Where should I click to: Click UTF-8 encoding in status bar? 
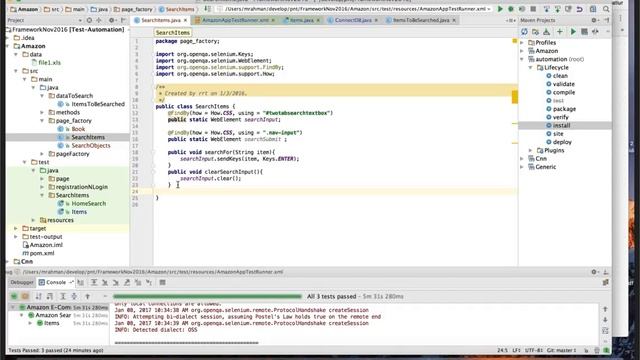click(x=533, y=350)
